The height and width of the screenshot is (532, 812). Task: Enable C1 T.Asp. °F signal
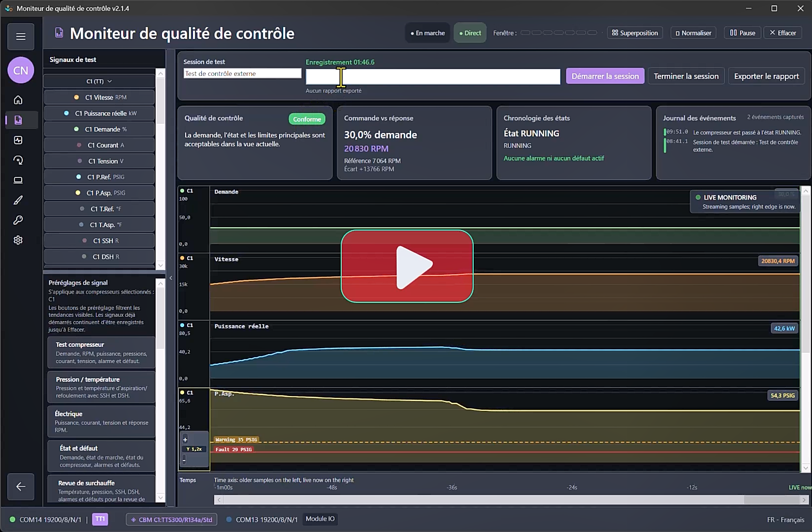point(99,225)
